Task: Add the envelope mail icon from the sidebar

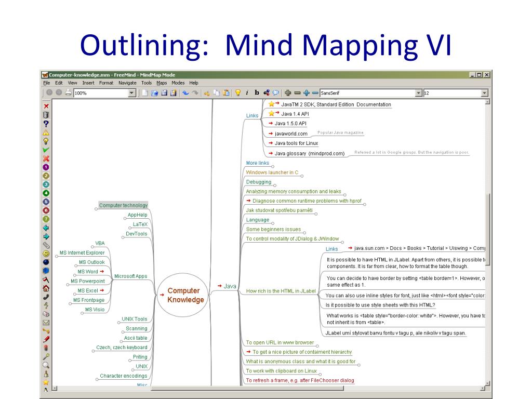Action: tap(46, 323)
